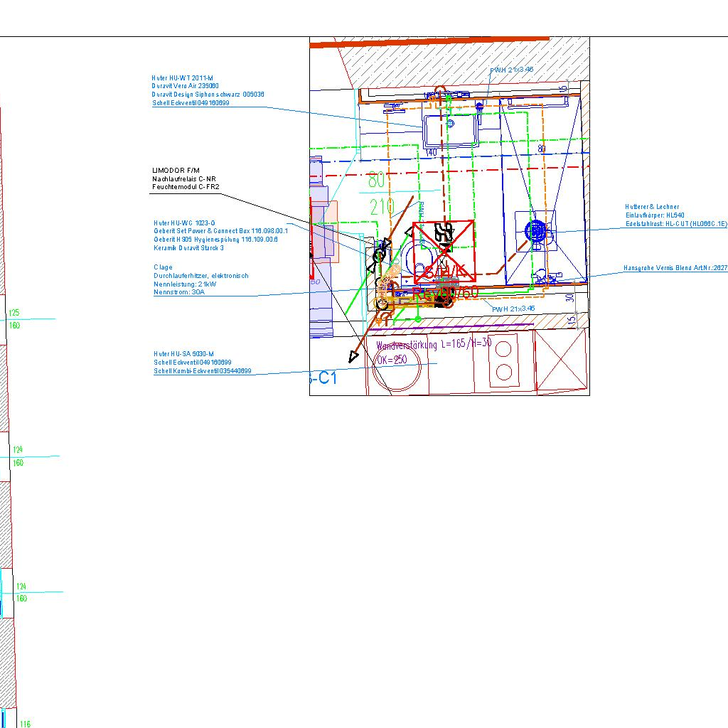This screenshot has width=728, height=728.
Task: Click the green 125 elevation marker
Action: (x=14, y=313)
